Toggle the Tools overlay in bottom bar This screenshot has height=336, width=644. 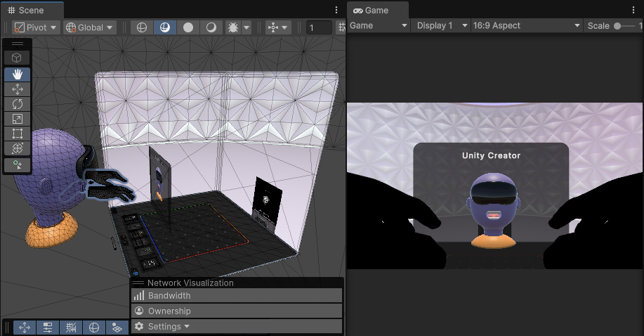pos(25,328)
